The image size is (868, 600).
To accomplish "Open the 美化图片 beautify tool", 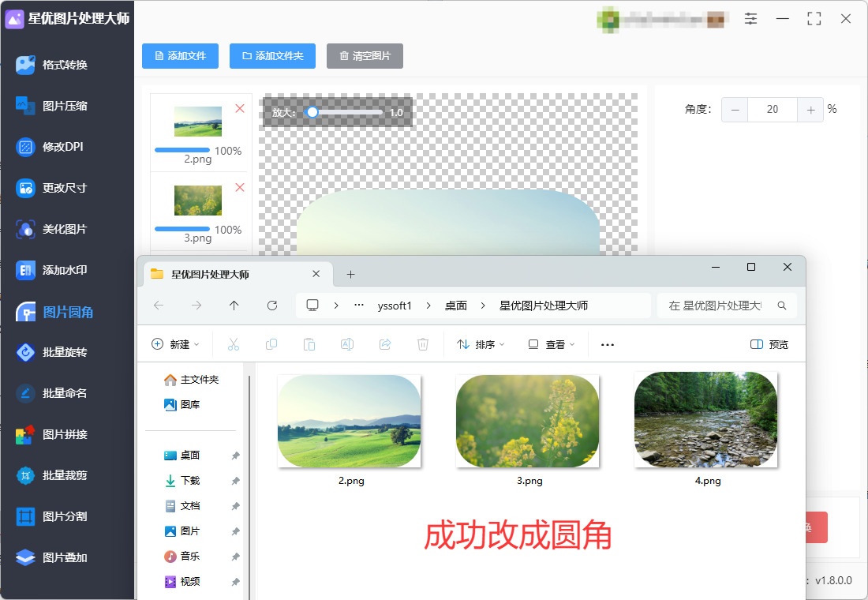I will tap(51, 229).
